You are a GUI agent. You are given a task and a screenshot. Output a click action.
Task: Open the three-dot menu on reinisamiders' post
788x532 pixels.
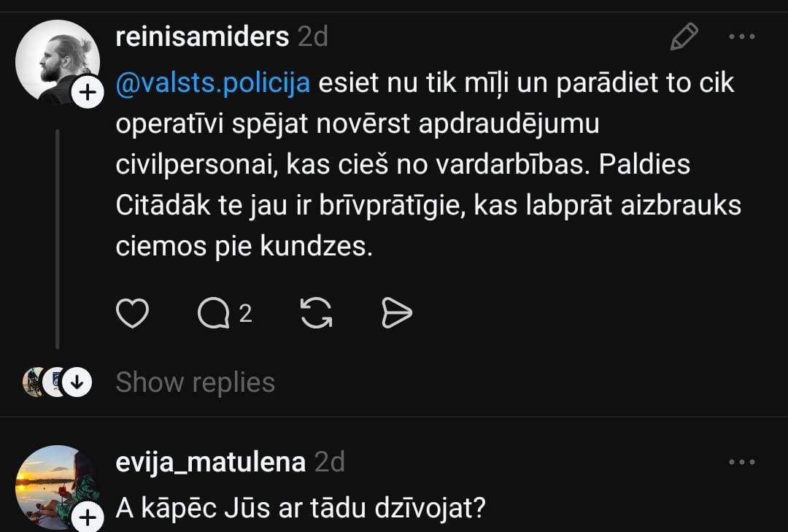[742, 36]
